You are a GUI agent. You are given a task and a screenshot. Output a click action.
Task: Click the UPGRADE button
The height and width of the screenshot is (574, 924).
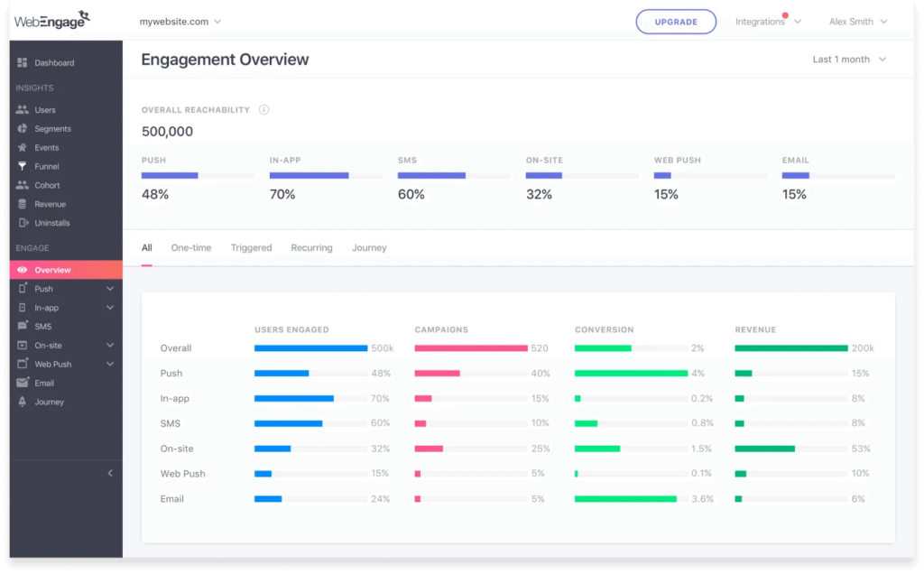[x=676, y=21]
